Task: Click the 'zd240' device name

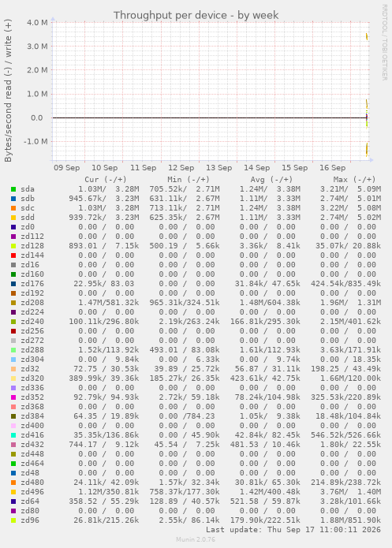Action: click(32, 322)
